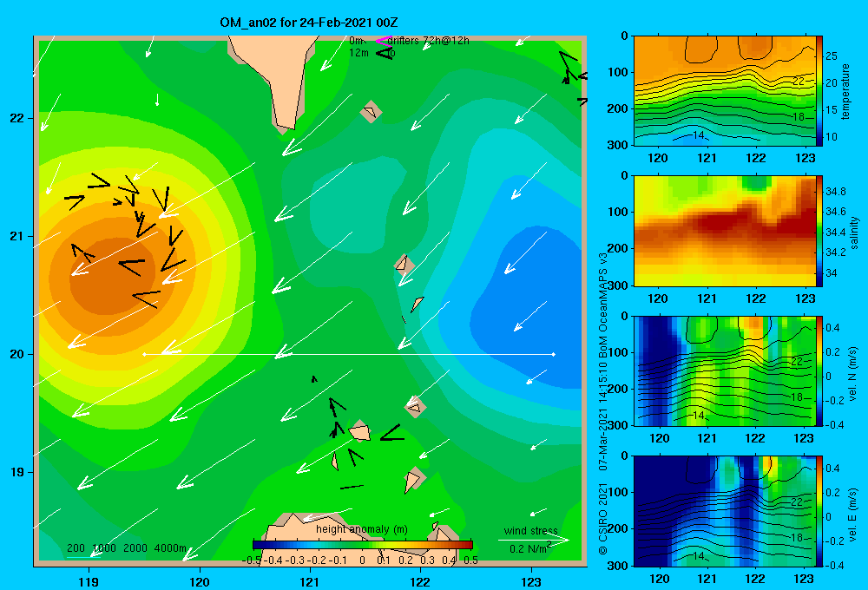Click the "25" temperature scale value
The width and height of the screenshot is (868, 590).
(832, 56)
